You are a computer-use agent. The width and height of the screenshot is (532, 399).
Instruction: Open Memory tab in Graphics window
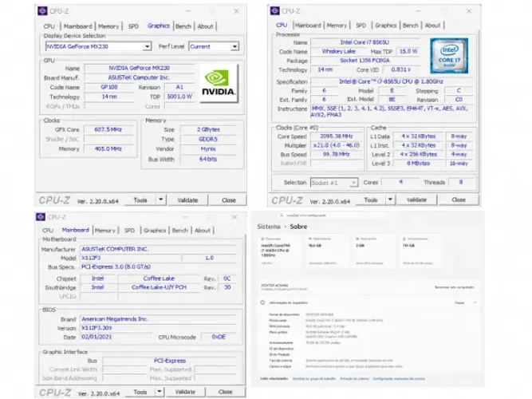pyautogui.click(x=108, y=26)
